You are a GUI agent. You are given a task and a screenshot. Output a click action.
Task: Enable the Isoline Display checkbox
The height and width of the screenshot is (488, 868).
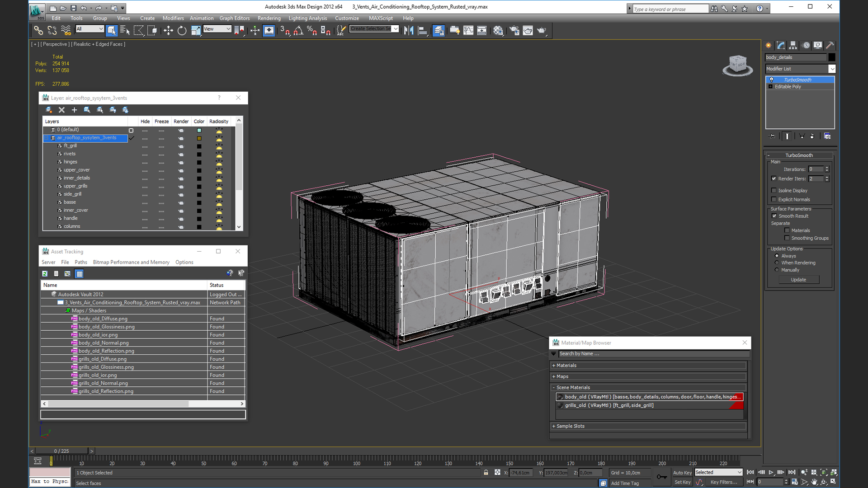point(774,190)
